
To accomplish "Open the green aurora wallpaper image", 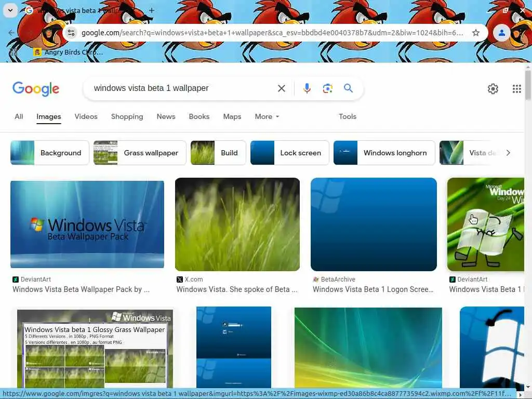I will 368,348.
